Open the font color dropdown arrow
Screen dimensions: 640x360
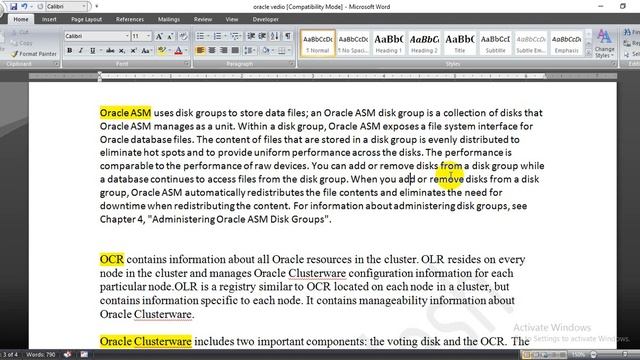pyautogui.click(x=186, y=51)
